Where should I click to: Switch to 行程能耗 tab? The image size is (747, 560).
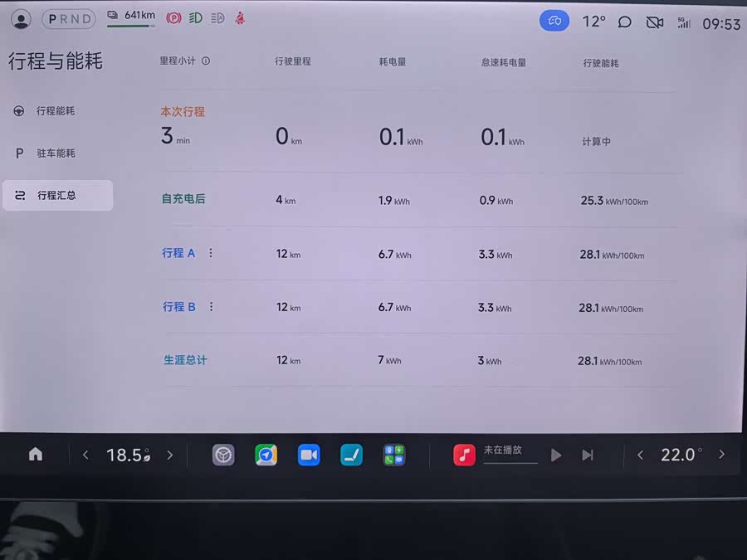point(55,110)
